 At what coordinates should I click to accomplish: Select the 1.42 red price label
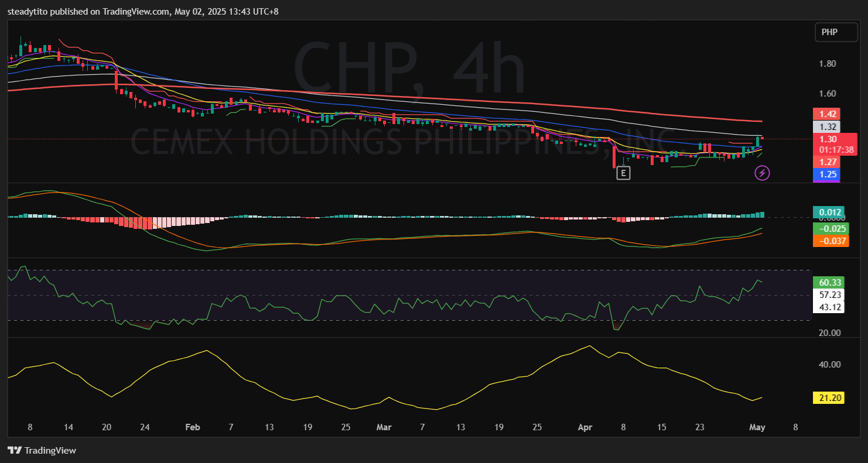pyautogui.click(x=826, y=114)
